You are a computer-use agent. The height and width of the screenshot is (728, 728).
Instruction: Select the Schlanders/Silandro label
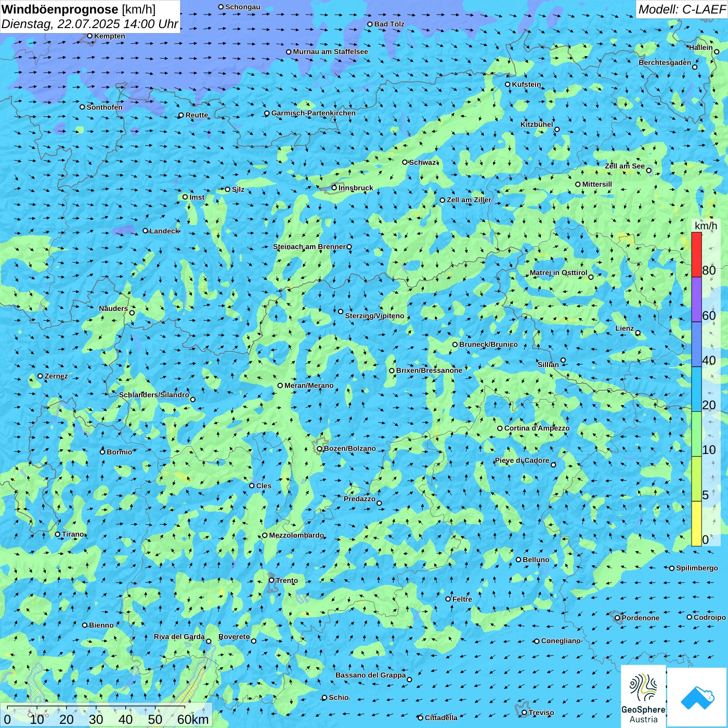(x=154, y=395)
